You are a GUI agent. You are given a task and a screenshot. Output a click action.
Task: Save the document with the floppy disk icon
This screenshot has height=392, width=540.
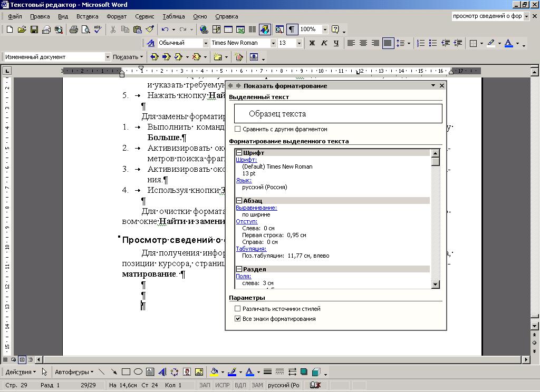[x=34, y=30]
